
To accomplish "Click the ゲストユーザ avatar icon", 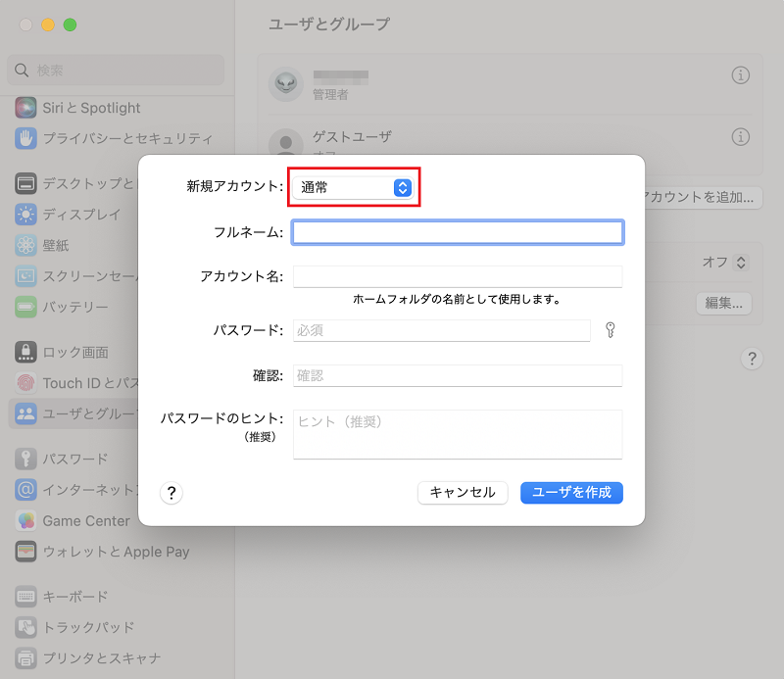I will coord(286,142).
